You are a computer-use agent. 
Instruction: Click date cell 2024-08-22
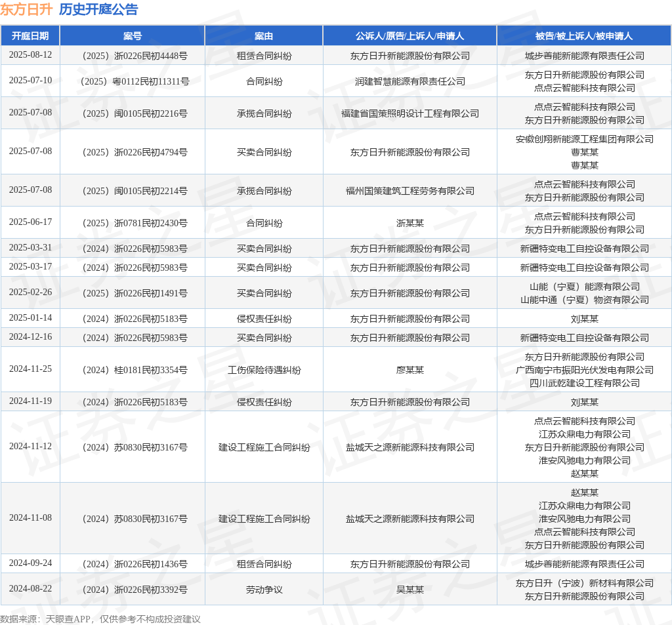pyautogui.click(x=30, y=588)
